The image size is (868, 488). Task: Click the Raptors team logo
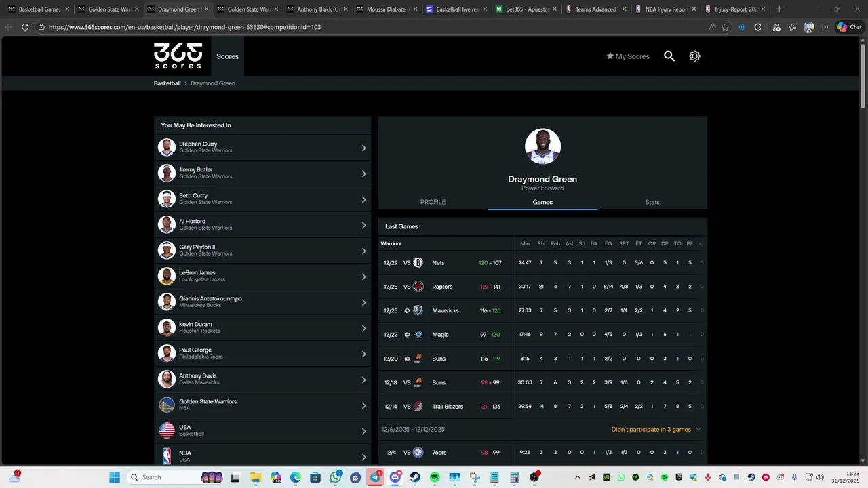click(418, 287)
